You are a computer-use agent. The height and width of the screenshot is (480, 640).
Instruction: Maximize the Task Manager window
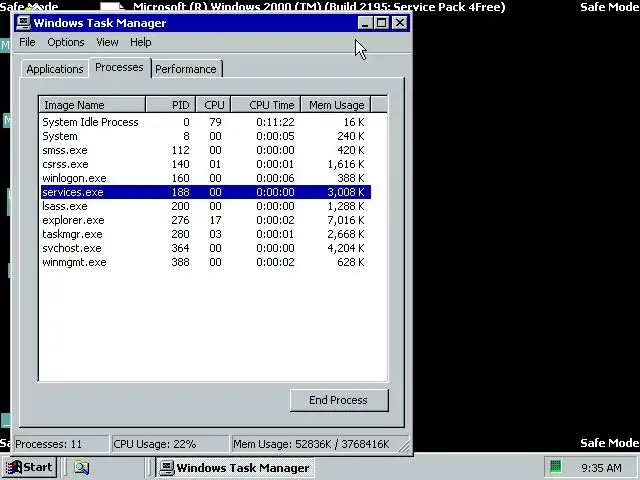coord(381,23)
